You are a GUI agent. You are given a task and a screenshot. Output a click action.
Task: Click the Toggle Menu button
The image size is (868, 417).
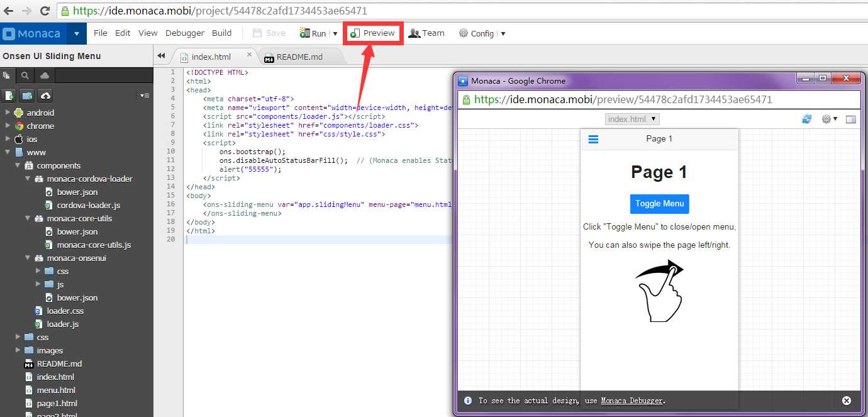pos(659,204)
